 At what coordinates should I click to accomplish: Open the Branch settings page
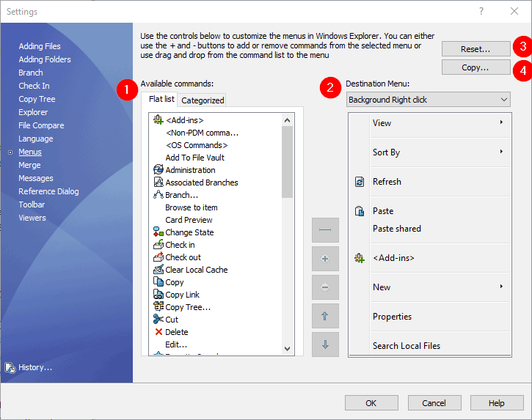(x=31, y=73)
